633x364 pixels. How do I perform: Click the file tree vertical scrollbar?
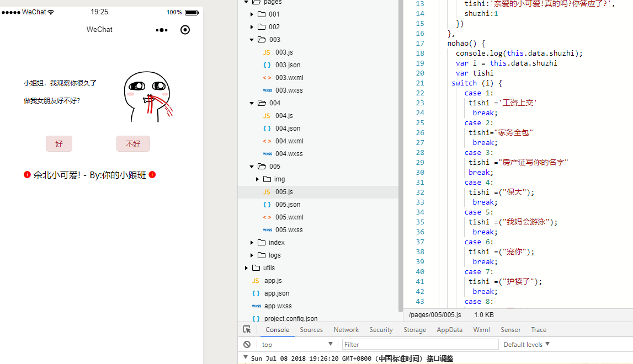click(x=401, y=156)
